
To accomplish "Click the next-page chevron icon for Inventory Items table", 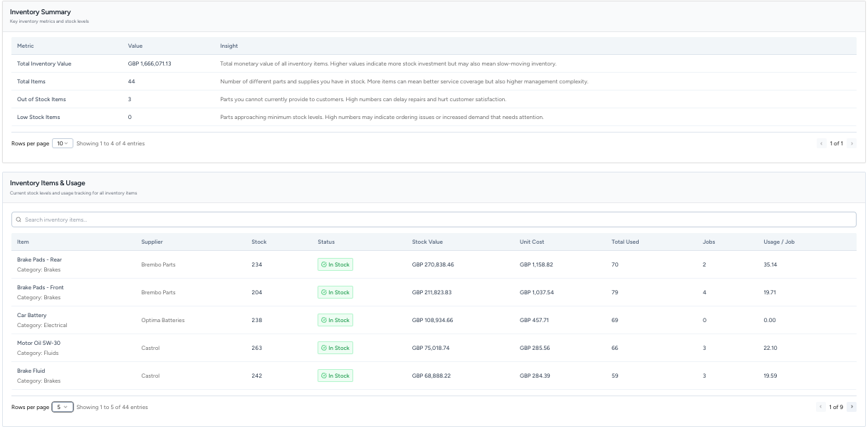I will (851, 407).
